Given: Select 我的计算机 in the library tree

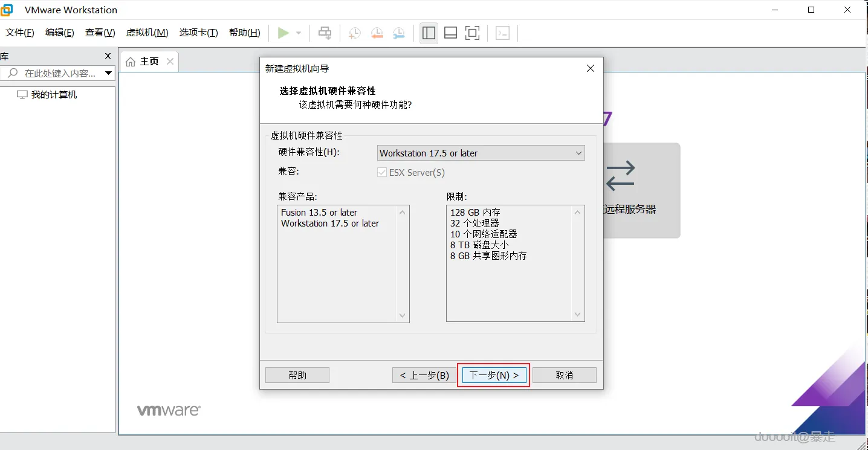Looking at the screenshot, I should 54,95.
